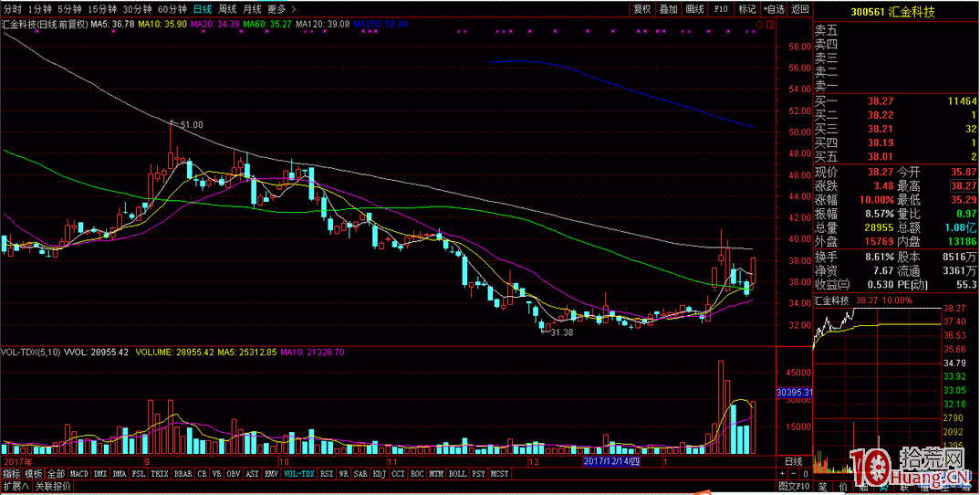
Task: Select the ASI indicator
Action: 254,474
